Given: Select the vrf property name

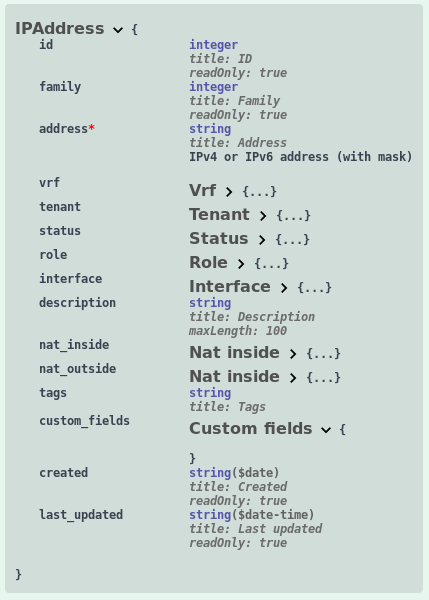Looking at the screenshot, I should [x=49, y=183].
